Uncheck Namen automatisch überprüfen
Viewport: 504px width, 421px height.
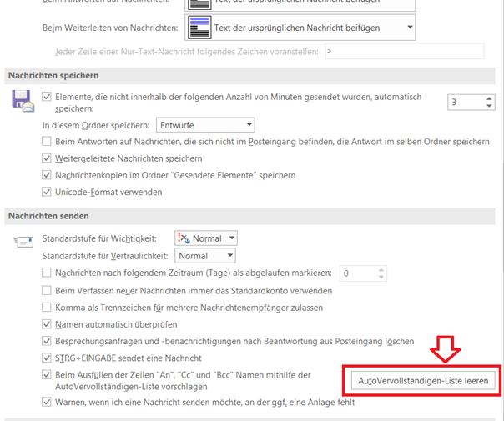(x=47, y=324)
